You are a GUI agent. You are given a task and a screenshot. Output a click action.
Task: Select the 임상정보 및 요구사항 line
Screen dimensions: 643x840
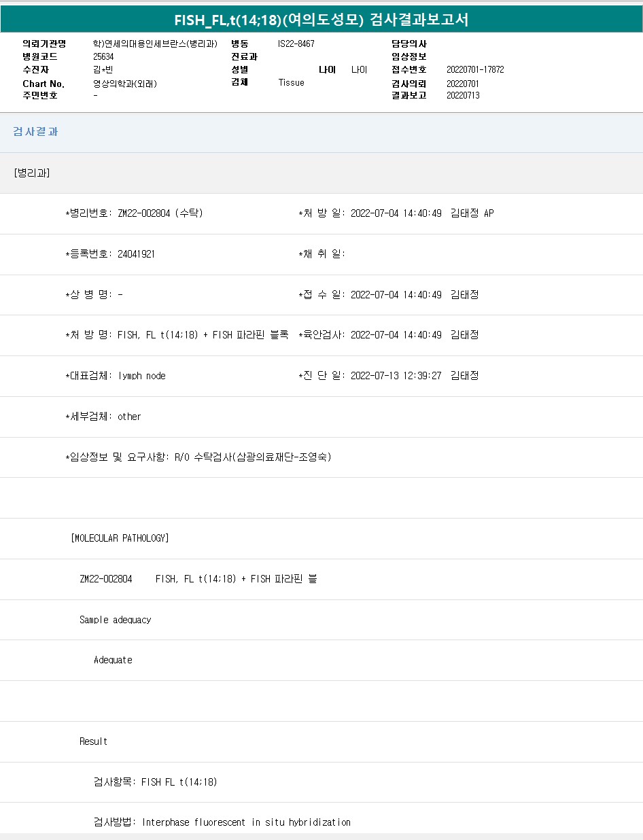click(198, 457)
